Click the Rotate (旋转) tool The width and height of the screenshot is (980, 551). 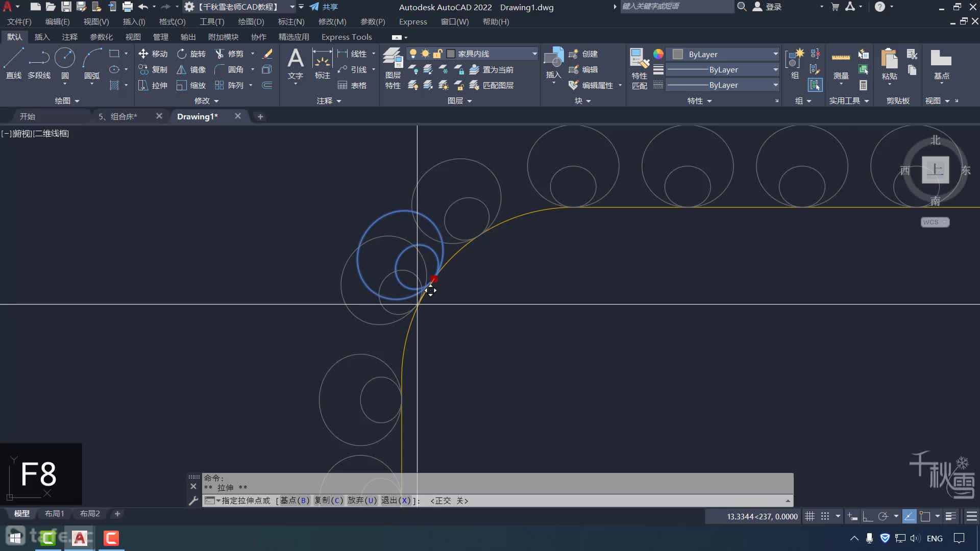tap(191, 54)
